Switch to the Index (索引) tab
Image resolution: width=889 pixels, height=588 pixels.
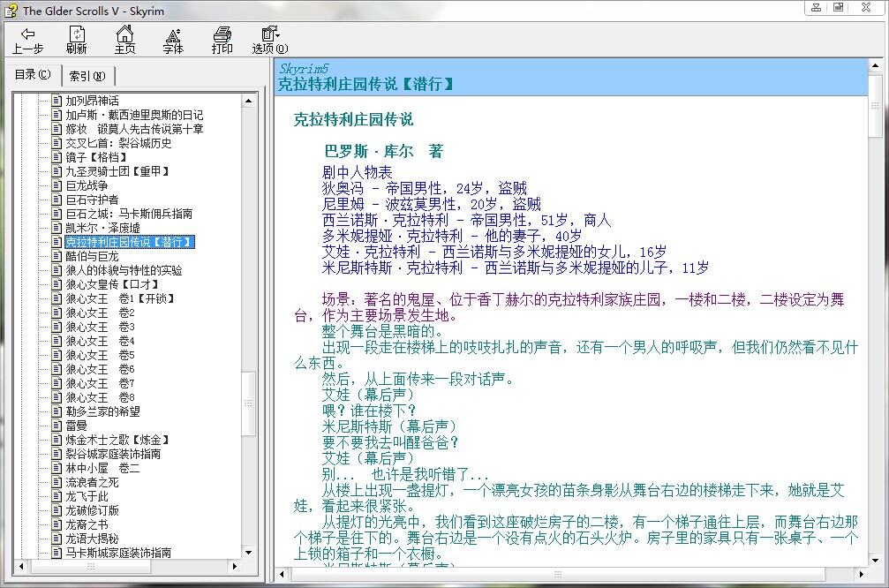(87, 76)
